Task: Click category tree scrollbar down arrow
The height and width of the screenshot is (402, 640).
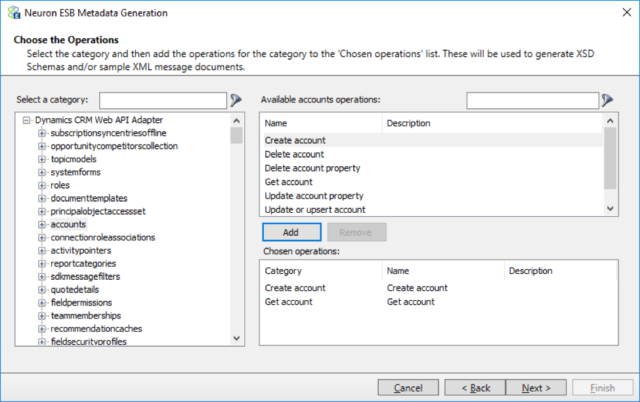Action: click(236, 338)
